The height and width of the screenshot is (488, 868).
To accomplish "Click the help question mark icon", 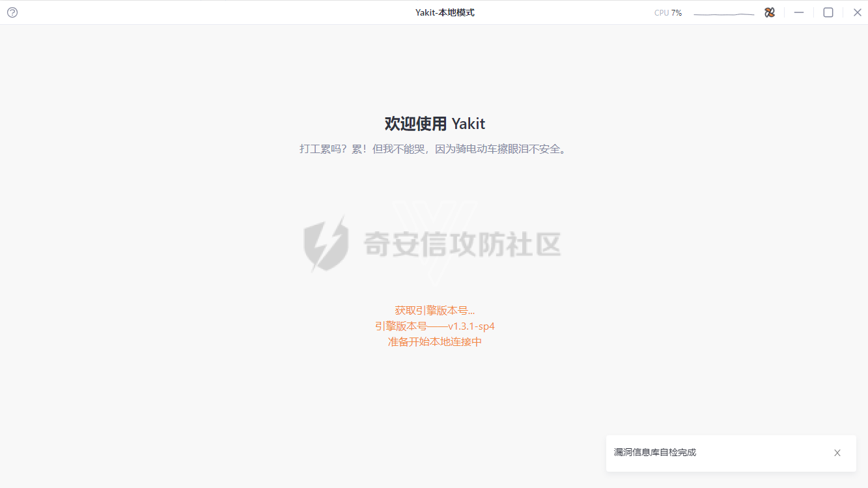I will (x=12, y=12).
